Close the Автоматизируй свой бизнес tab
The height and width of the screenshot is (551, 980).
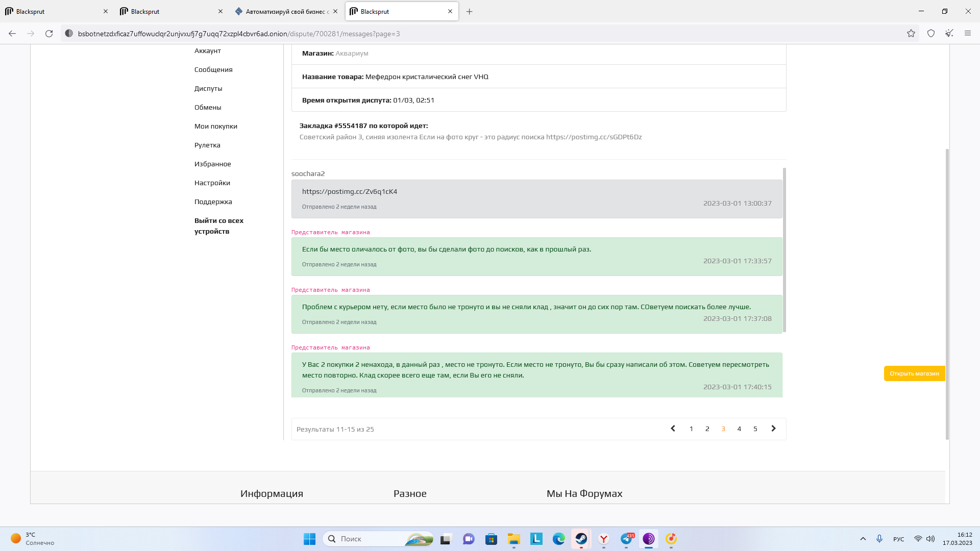(x=335, y=11)
